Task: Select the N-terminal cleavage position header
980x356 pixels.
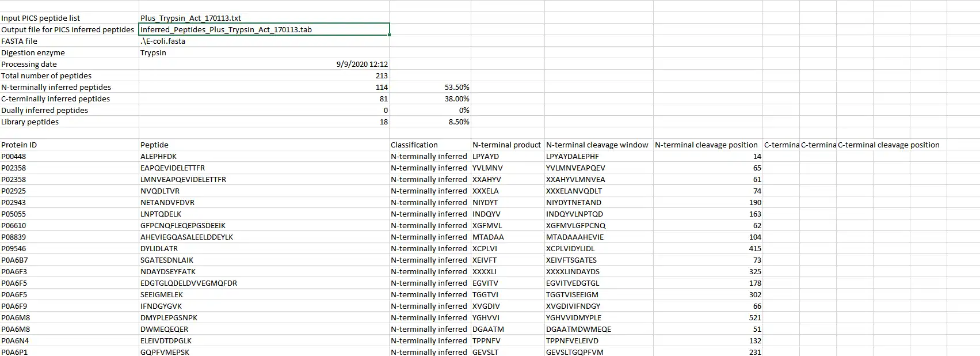Action: pyautogui.click(x=708, y=145)
